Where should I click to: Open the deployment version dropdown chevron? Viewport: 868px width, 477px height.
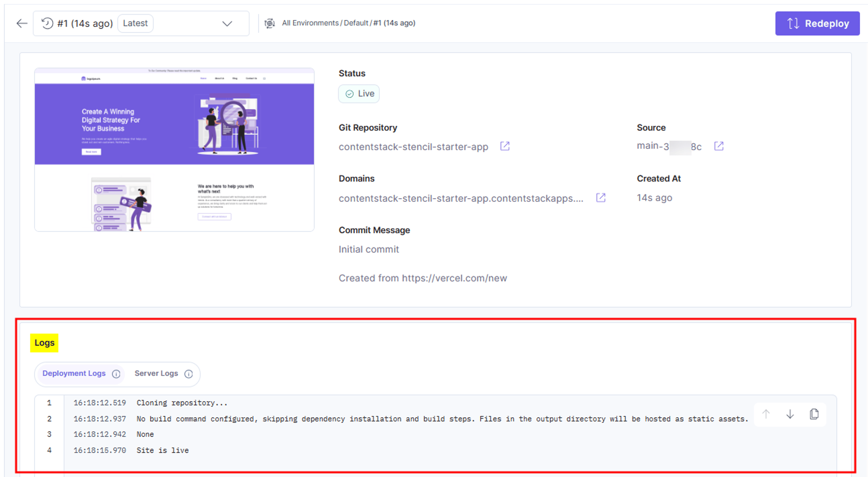click(227, 23)
